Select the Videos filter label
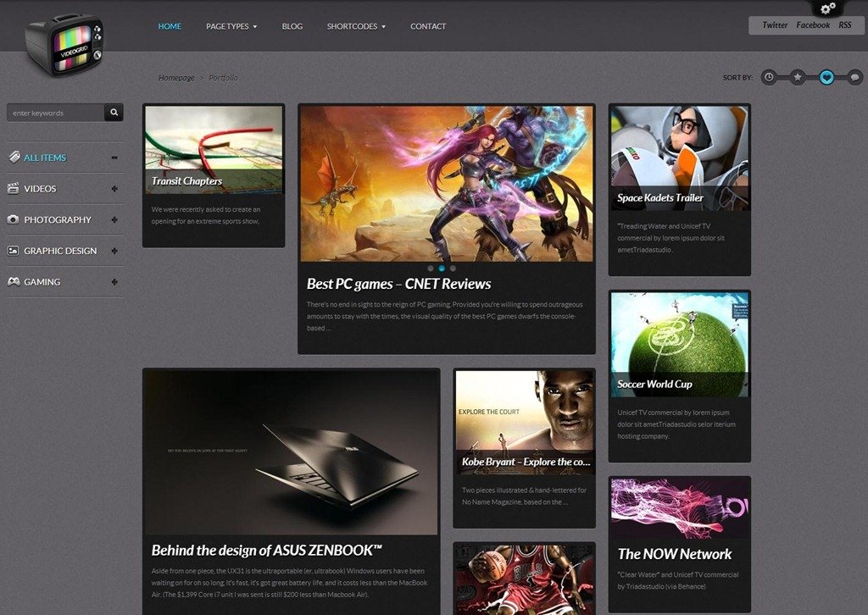 pyautogui.click(x=40, y=189)
